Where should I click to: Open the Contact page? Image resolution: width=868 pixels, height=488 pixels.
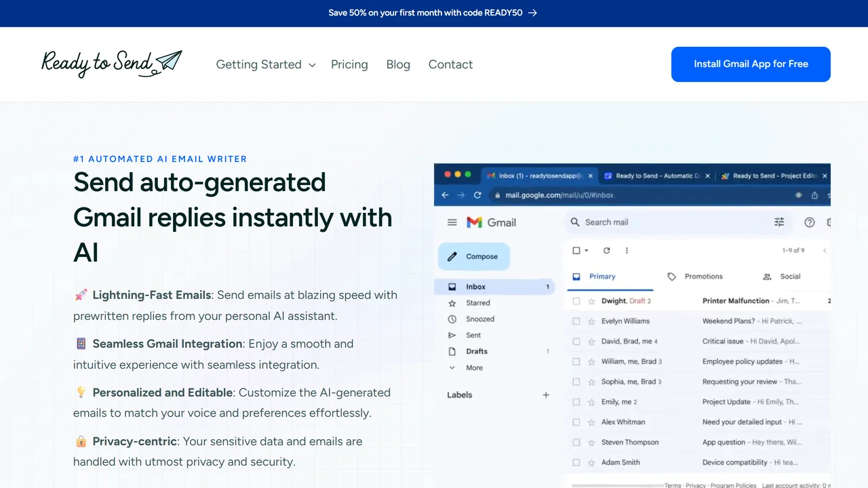pyautogui.click(x=450, y=64)
